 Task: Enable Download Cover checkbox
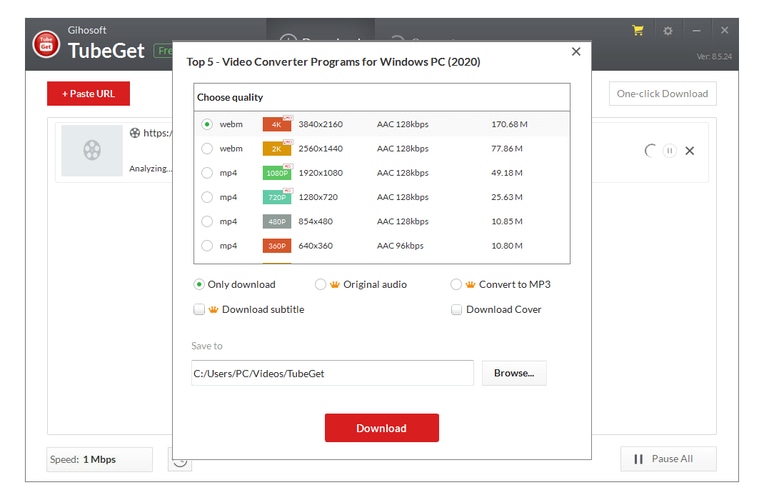[x=457, y=310]
